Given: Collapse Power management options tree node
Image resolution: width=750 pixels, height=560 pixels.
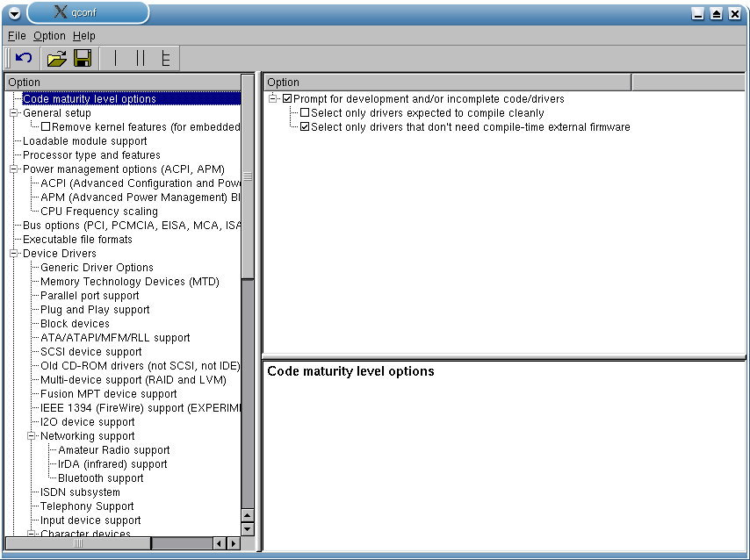Looking at the screenshot, I should (x=14, y=169).
